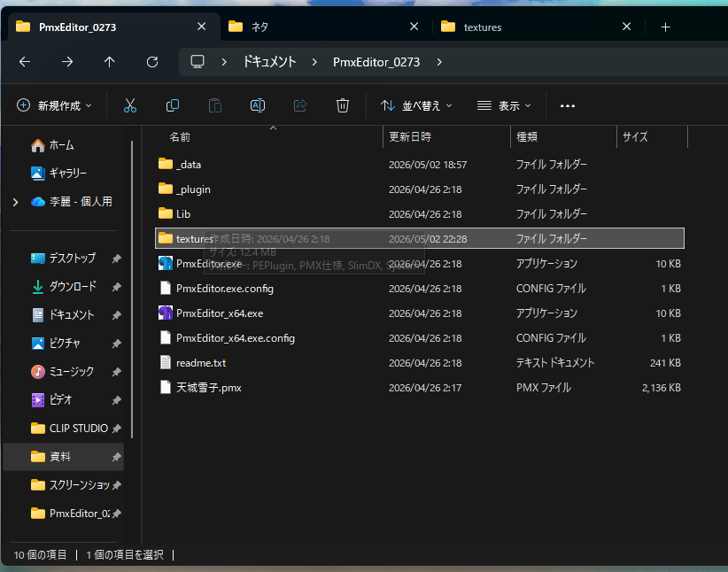This screenshot has width=728, height=572.
Task: Share the selected item
Action: click(x=300, y=106)
